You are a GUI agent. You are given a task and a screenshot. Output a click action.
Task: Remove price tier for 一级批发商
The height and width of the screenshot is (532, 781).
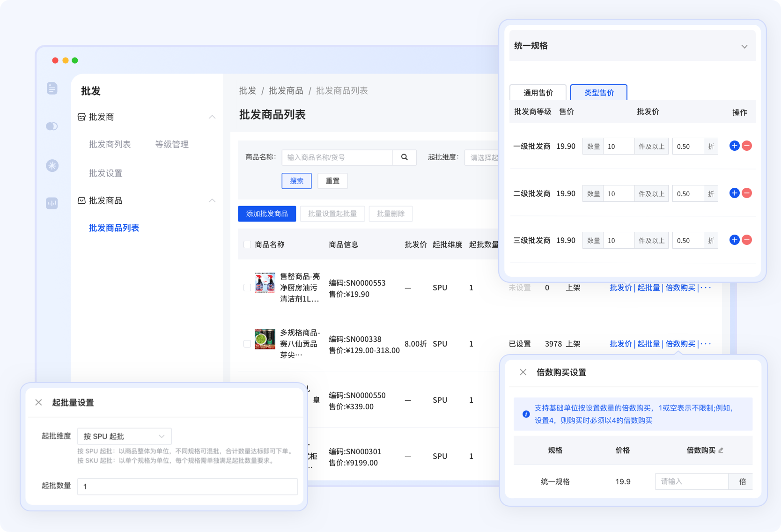(747, 146)
